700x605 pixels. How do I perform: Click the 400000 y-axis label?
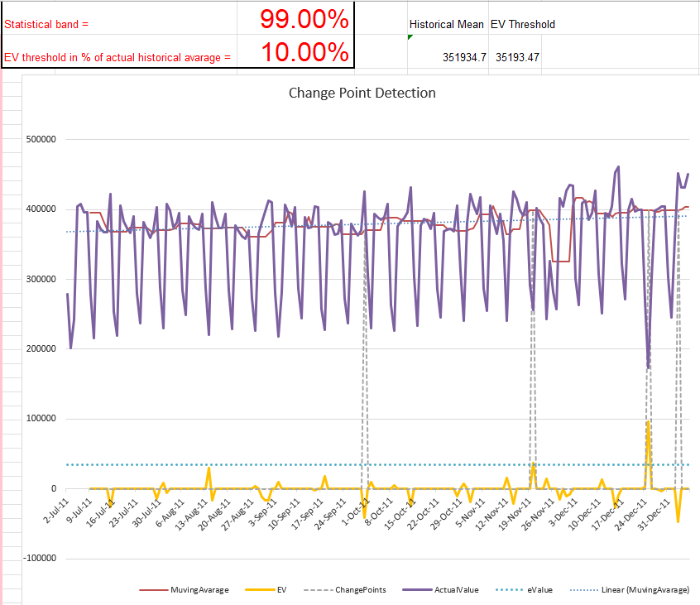(x=41, y=209)
